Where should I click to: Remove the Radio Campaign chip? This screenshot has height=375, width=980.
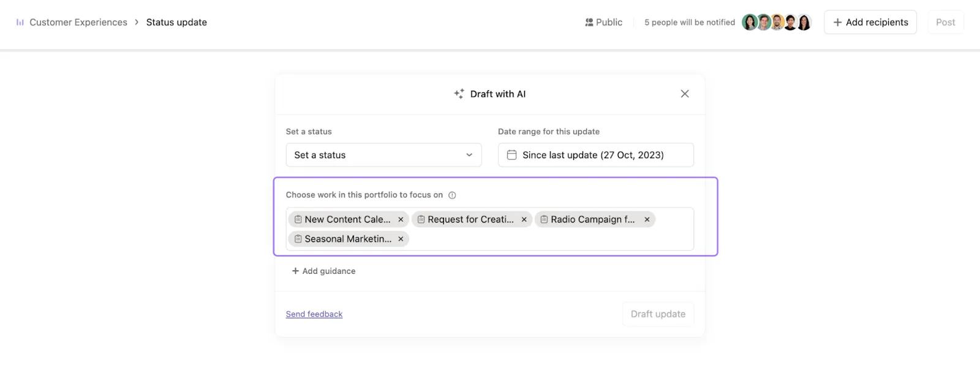point(647,219)
